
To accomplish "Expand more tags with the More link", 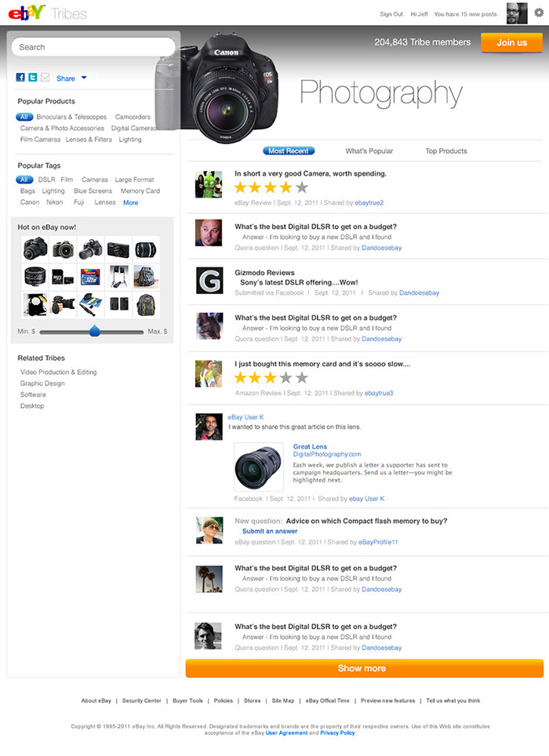I will point(131,202).
